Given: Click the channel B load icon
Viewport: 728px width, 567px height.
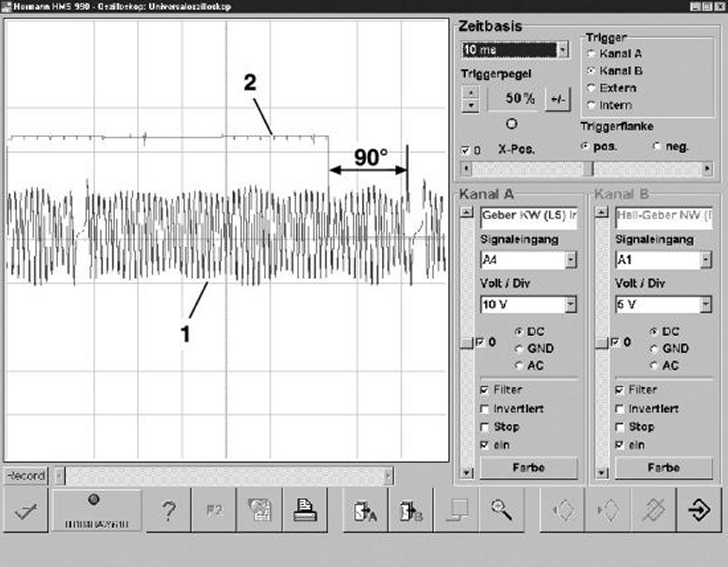Looking at the screenshot, I should (x=411, y=510).
